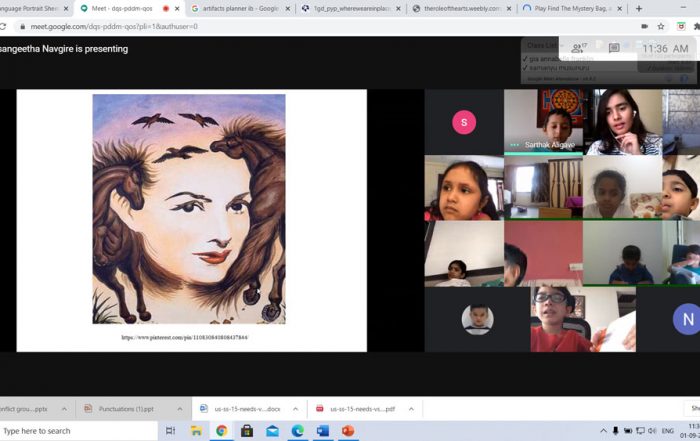700x441 pixels.
Task: Open Task View on the taskbar
Action: 171,431
